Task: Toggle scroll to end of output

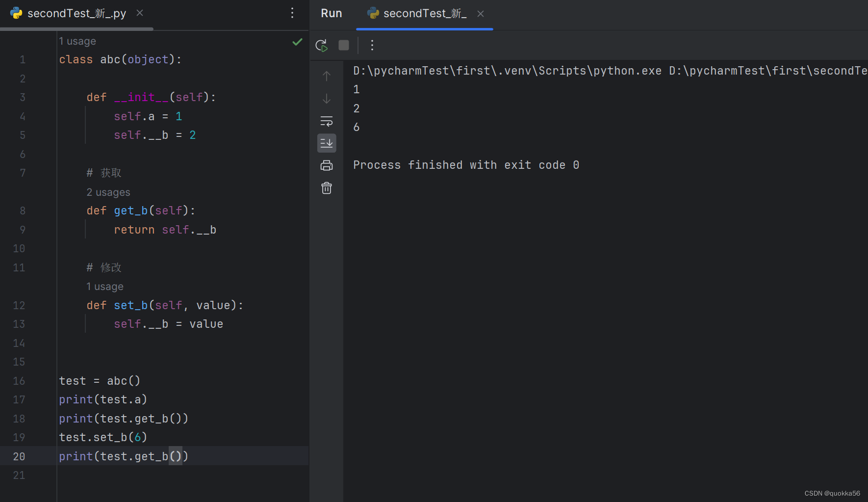Action: click(x=327, y=143)
